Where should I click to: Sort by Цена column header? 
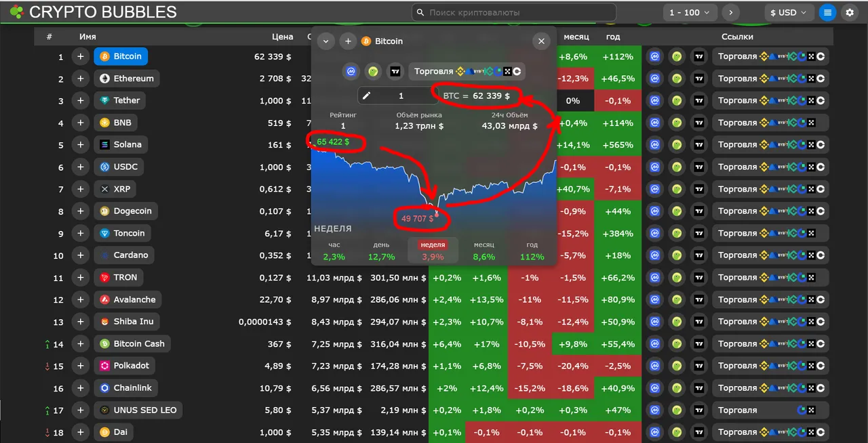[x=282, y=37]
